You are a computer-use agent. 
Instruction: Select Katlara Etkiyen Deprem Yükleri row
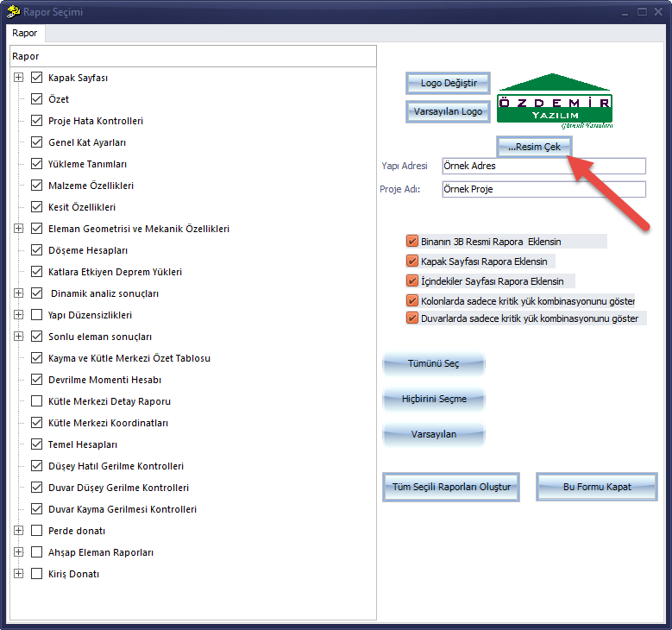[115, 272]
